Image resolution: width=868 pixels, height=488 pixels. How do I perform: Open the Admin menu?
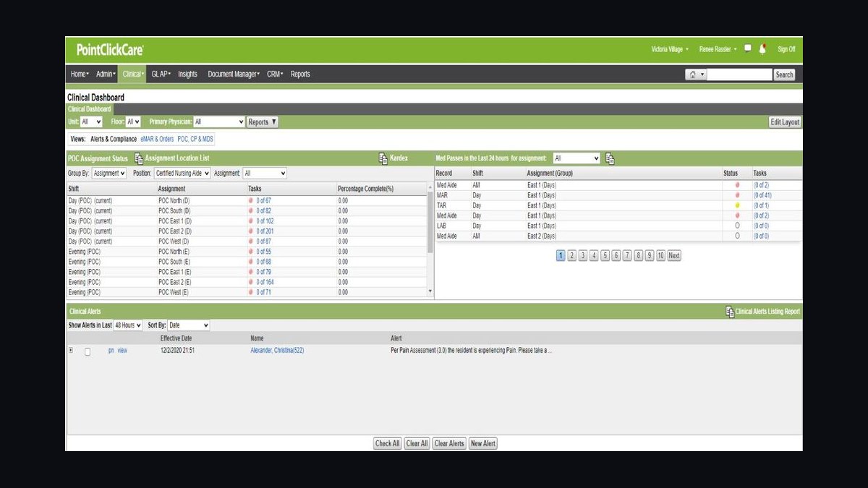pos(105,74)
